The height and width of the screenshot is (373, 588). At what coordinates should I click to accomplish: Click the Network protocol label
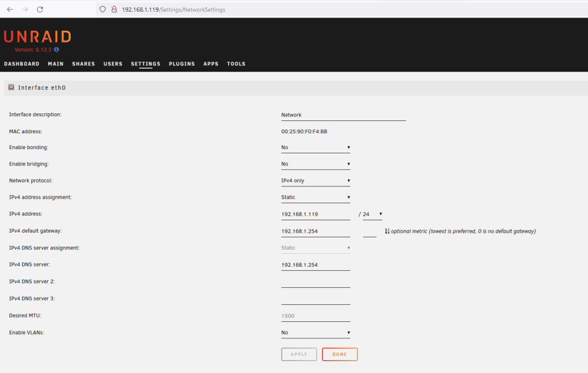[31, 180]
